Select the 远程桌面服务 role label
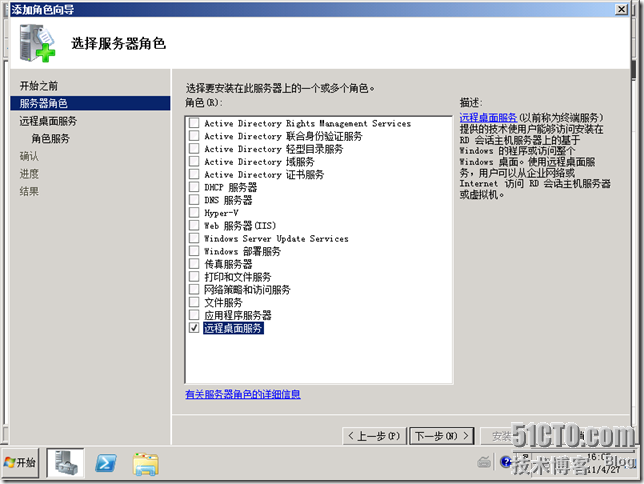 point(233,328)
